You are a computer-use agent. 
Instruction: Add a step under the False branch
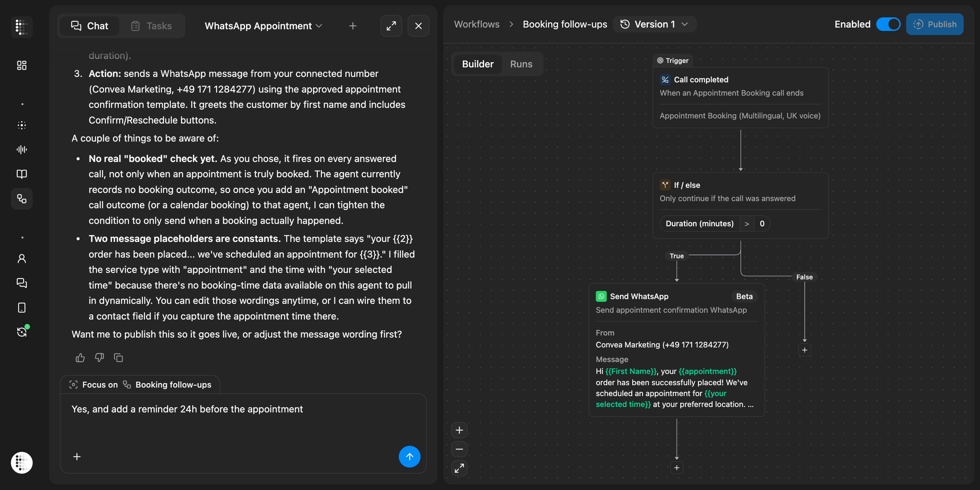[x=805, y=350]
